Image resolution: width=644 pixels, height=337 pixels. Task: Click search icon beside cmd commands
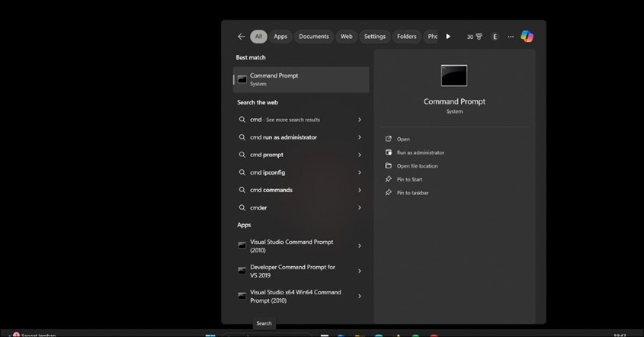tap(242, 190)
